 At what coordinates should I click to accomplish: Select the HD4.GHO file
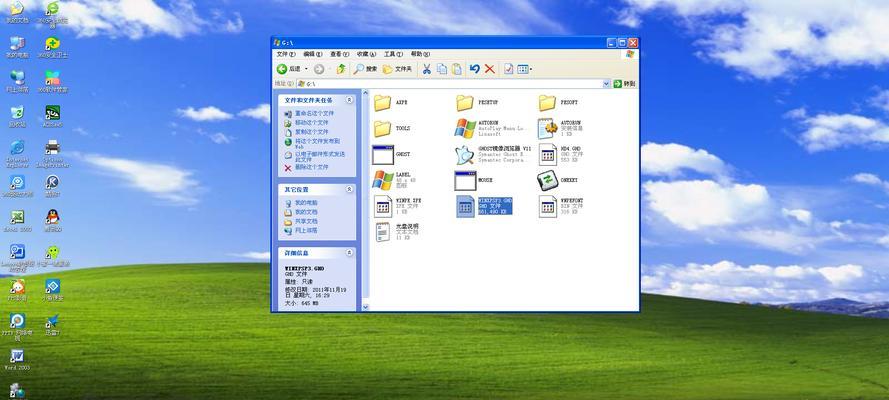point(548,154)
